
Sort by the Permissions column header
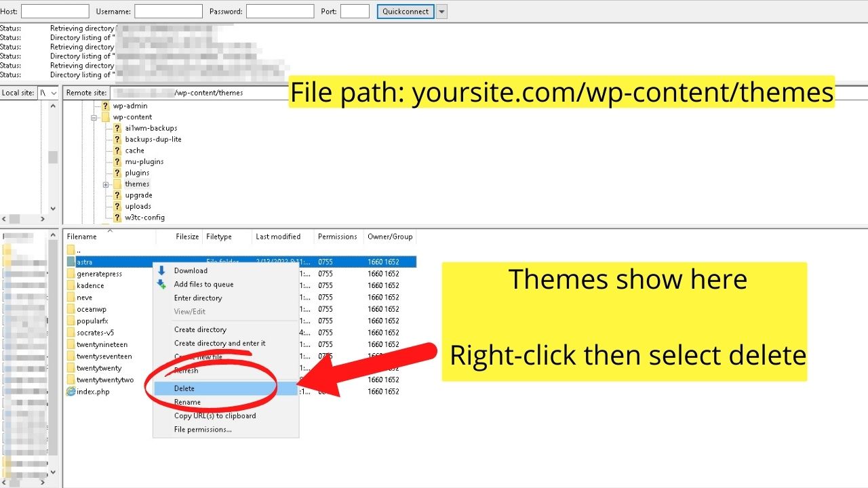point(339,237)
